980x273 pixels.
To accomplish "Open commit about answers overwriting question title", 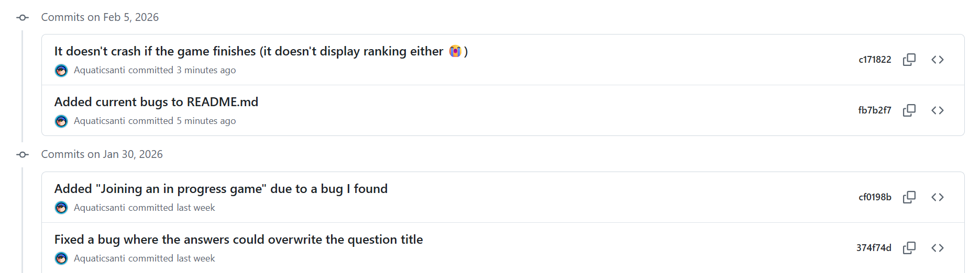I will [x=238, y=240].
